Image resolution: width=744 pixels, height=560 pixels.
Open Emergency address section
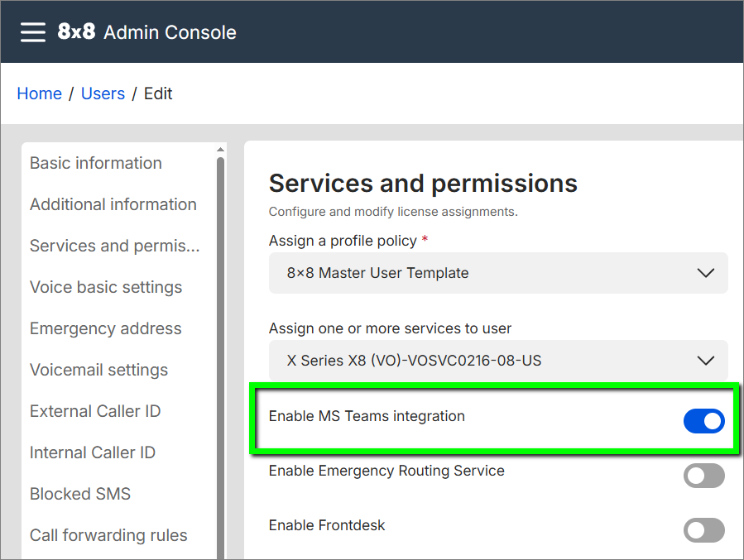pyautogui.click(x=105, y=328)
